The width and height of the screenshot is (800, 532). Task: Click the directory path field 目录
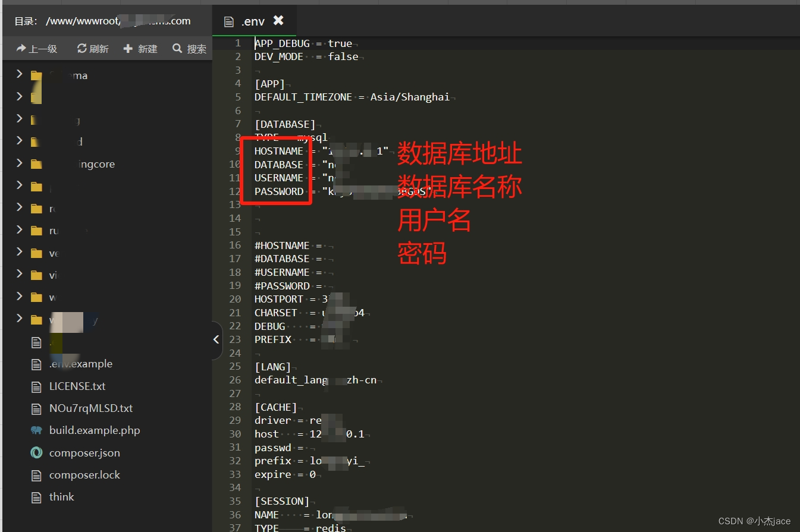click(102, 21)
